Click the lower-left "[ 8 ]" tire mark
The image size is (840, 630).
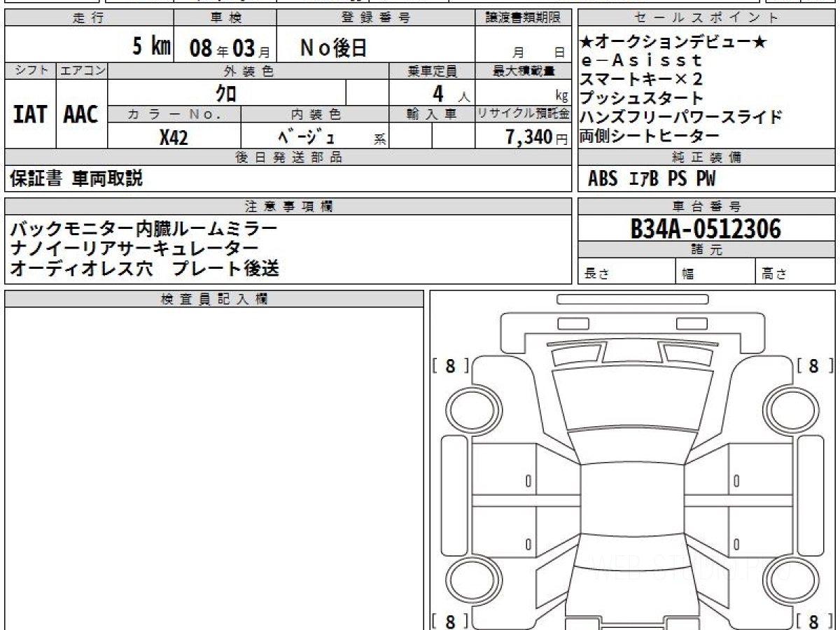click(x=449, y=620)
